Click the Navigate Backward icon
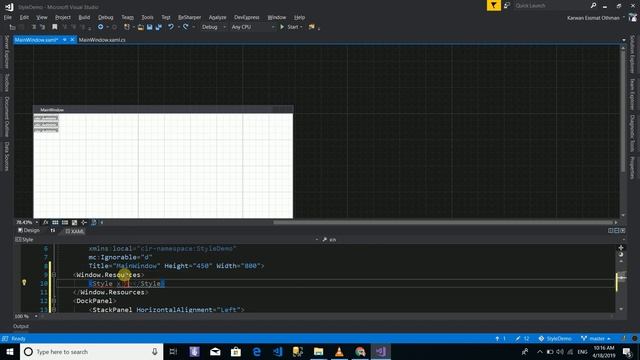This screenshot has width=640, height=360. [100, 27]
